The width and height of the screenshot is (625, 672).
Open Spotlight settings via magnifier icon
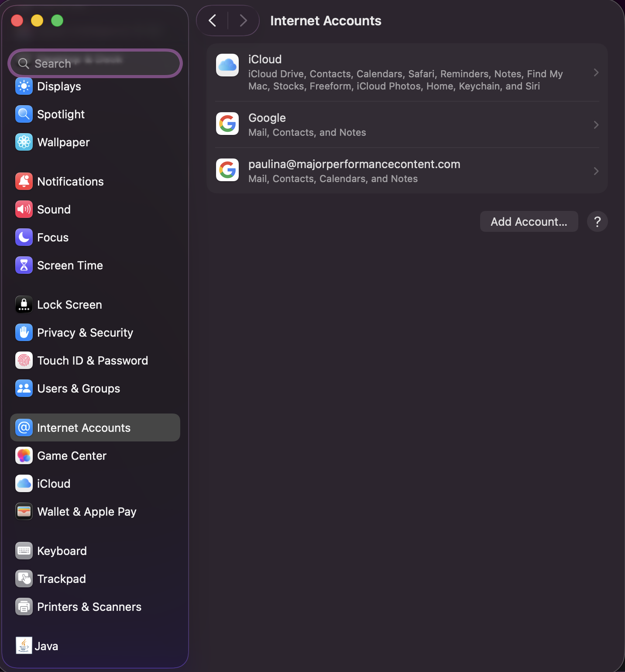tap(24, 114)
